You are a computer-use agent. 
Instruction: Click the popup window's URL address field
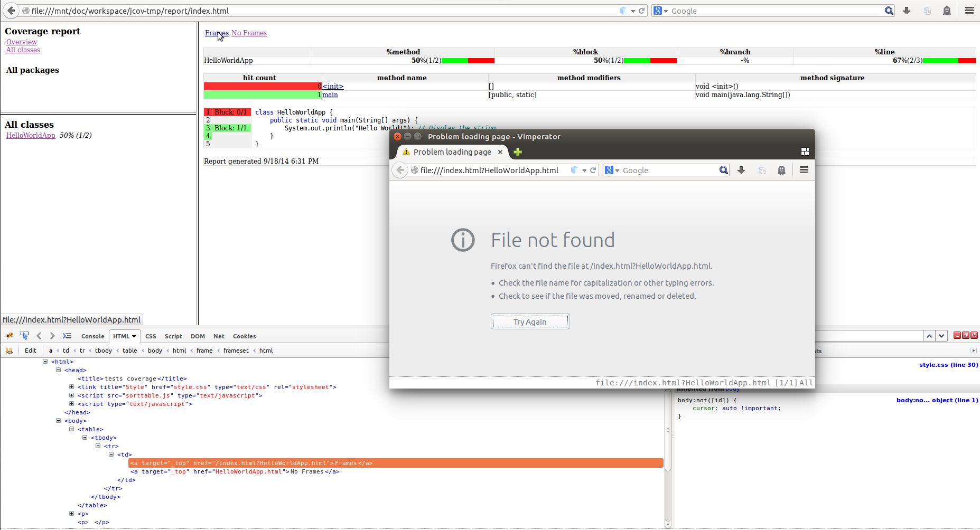491,170
